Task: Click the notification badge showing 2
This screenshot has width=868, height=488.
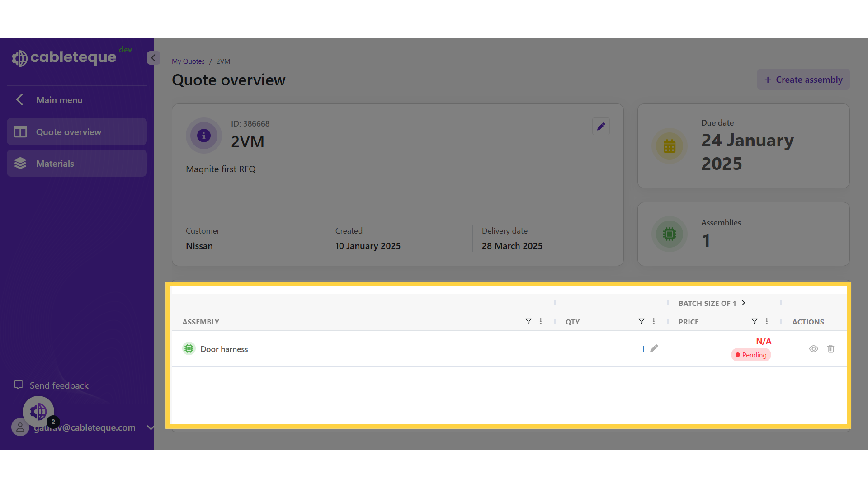Action: click(53, 422)
